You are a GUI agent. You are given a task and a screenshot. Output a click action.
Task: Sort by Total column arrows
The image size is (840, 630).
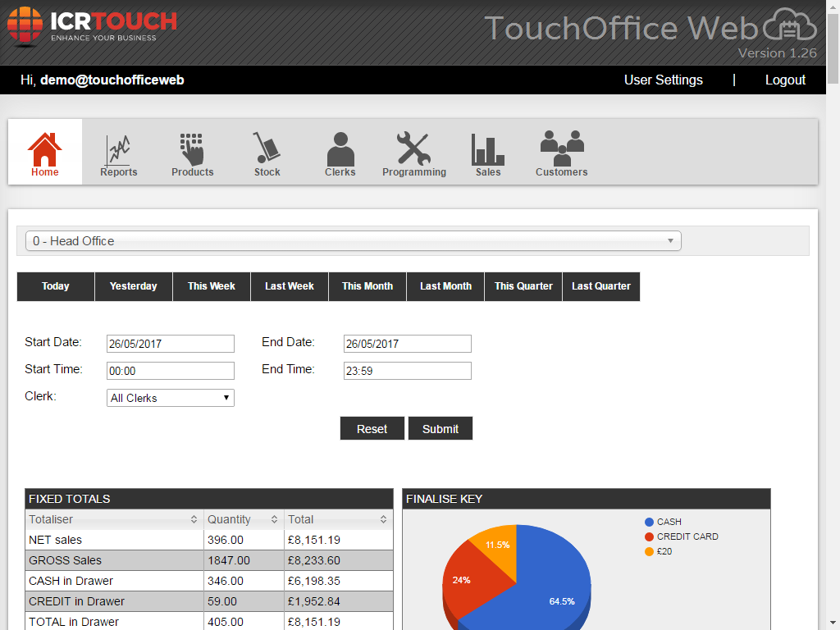pos(384,519)
